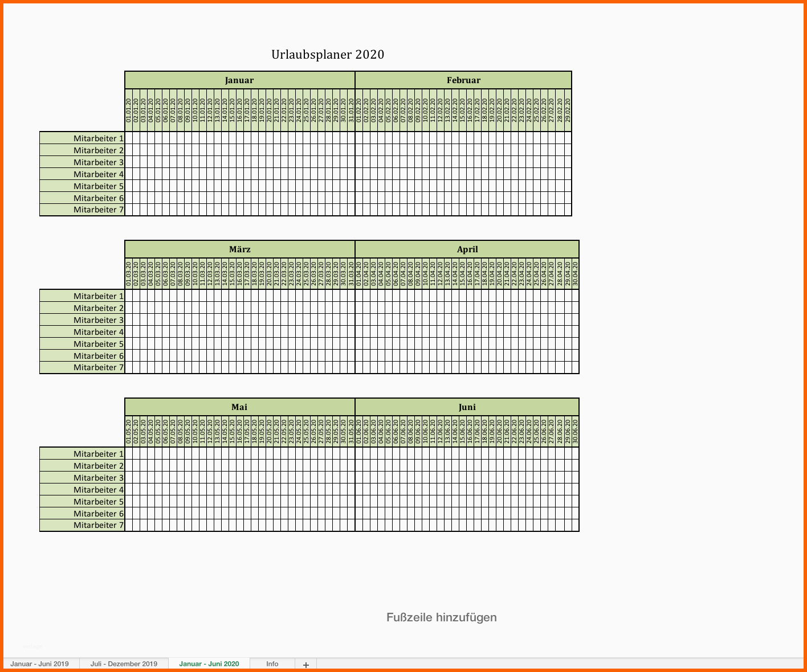Click Mitarbeiter 4 label in the Mai block
Screen dimensions: 807x672
pos(82,490)
